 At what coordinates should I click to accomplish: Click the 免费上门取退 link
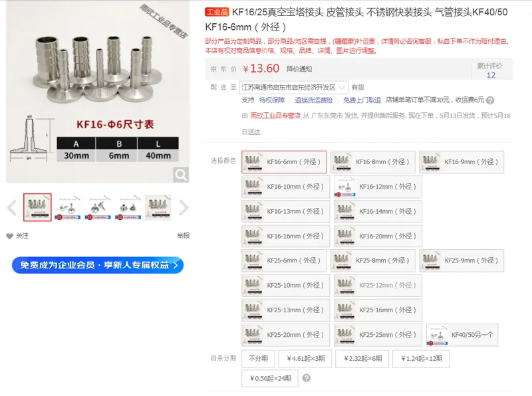[362, 100]
